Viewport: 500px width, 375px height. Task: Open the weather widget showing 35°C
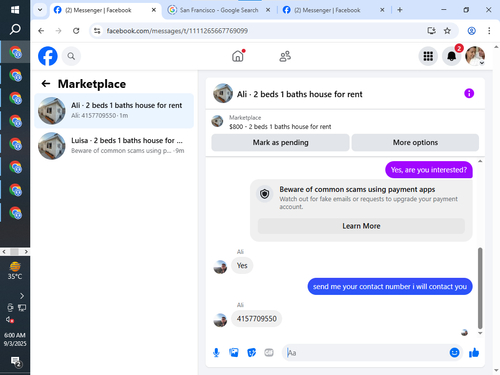click(15, 271)
